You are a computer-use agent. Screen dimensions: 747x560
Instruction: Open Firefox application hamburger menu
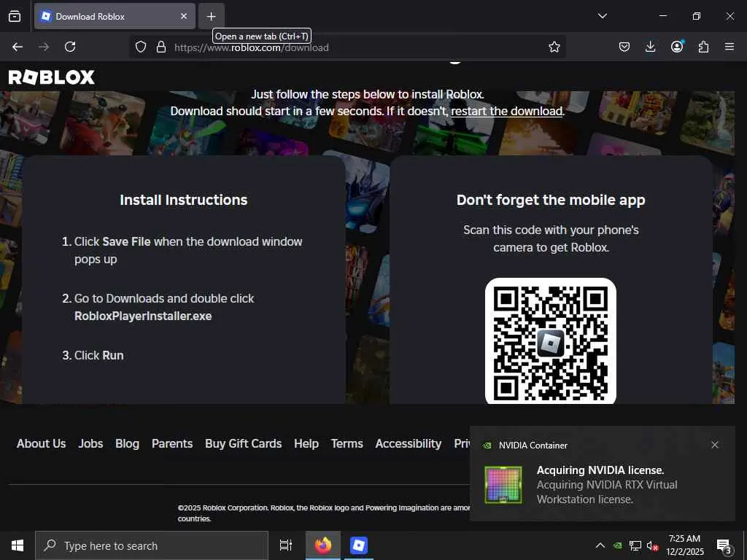729,47
